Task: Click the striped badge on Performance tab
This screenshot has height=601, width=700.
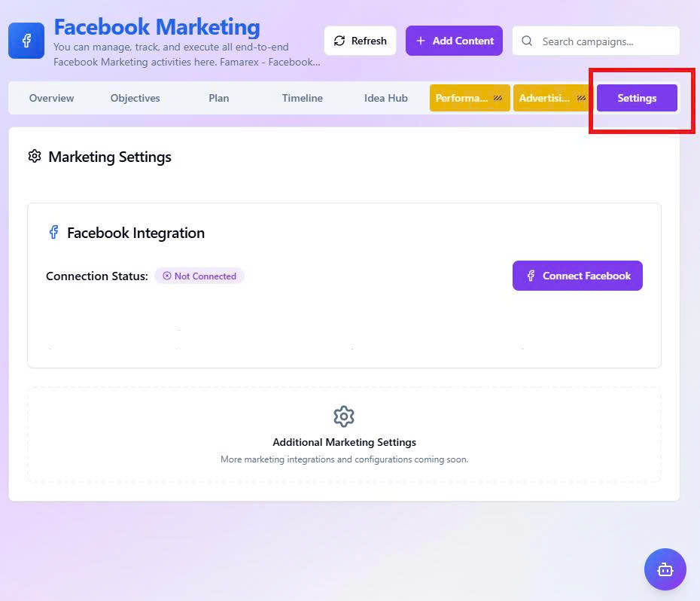Action: 498,98
